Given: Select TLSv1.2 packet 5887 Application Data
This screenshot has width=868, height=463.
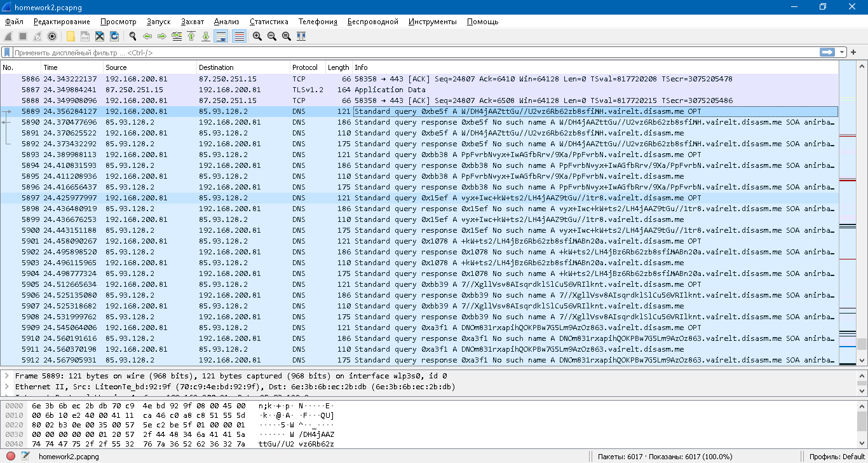Looking at the screenshot, I should 419,90.
